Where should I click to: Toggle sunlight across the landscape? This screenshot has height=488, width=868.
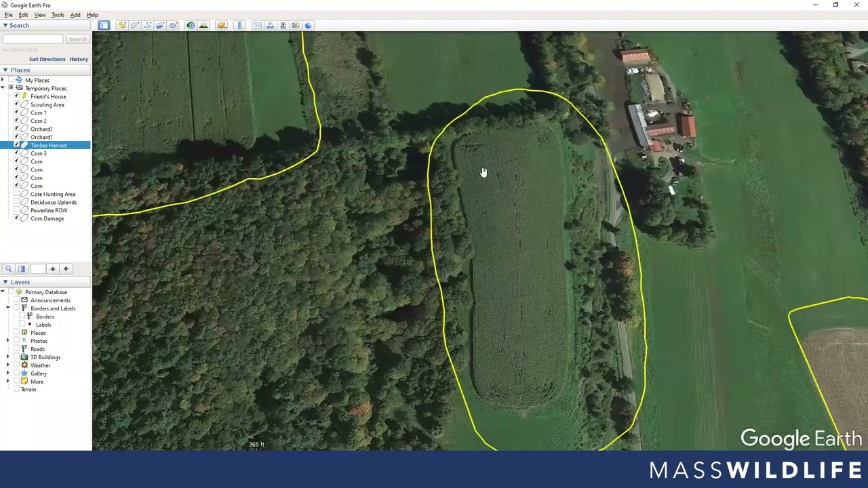coord(203,25)
